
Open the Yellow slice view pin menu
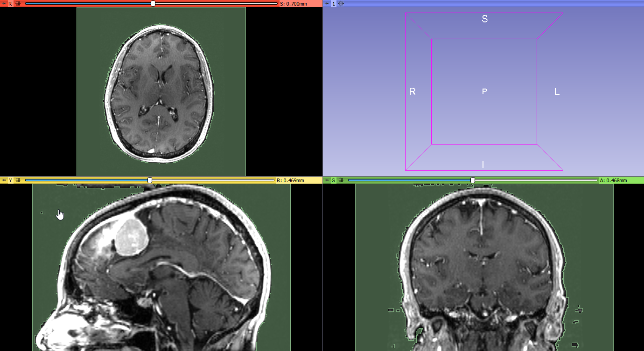point(4,180)
